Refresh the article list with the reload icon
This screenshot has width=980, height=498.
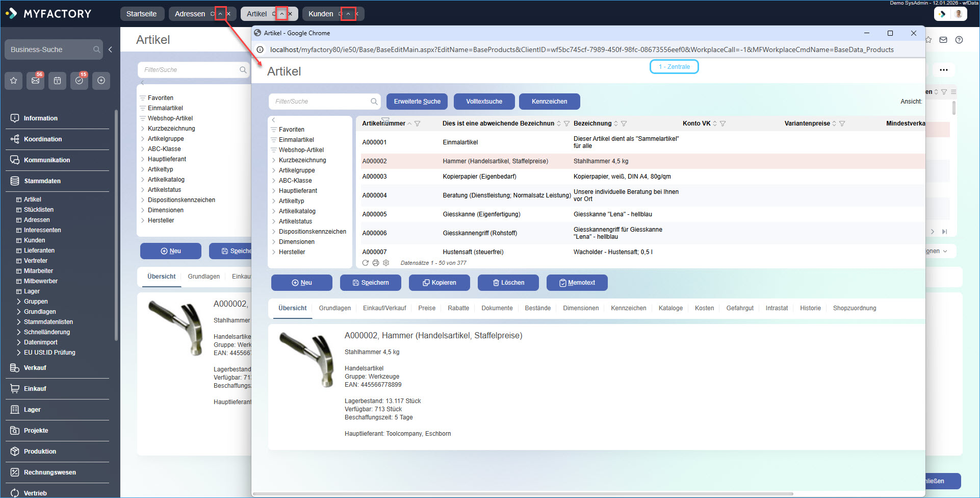click(365, 263)
